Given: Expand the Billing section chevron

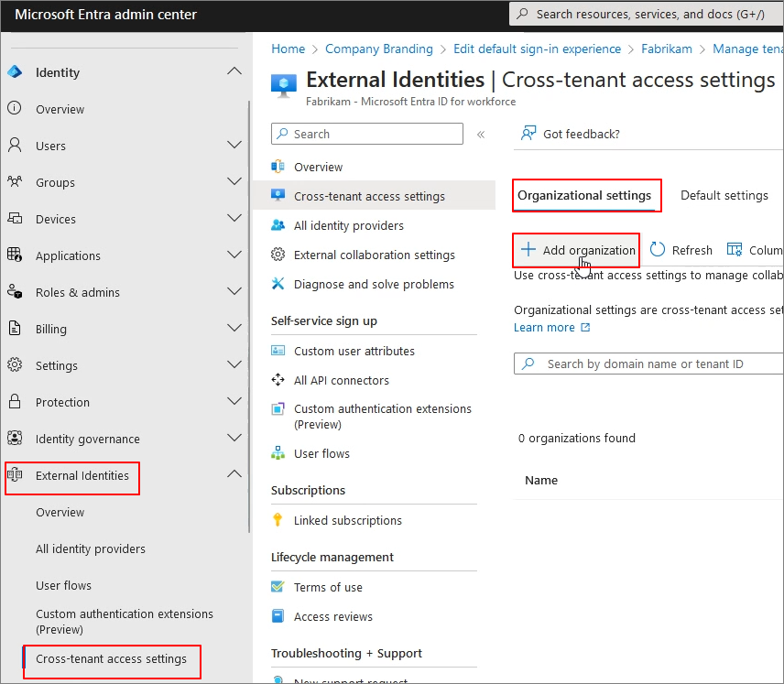Looking at the screenshot, I should [x=234, y=328].
